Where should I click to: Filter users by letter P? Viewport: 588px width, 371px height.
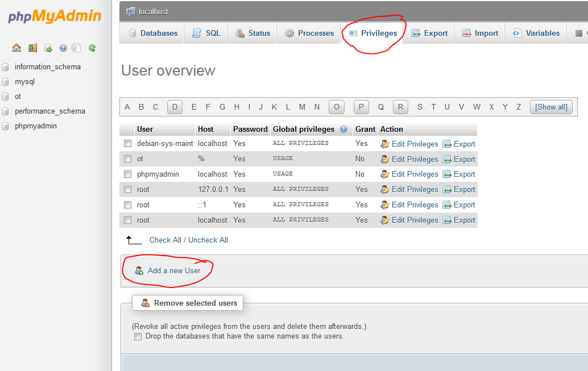(361, 107)
